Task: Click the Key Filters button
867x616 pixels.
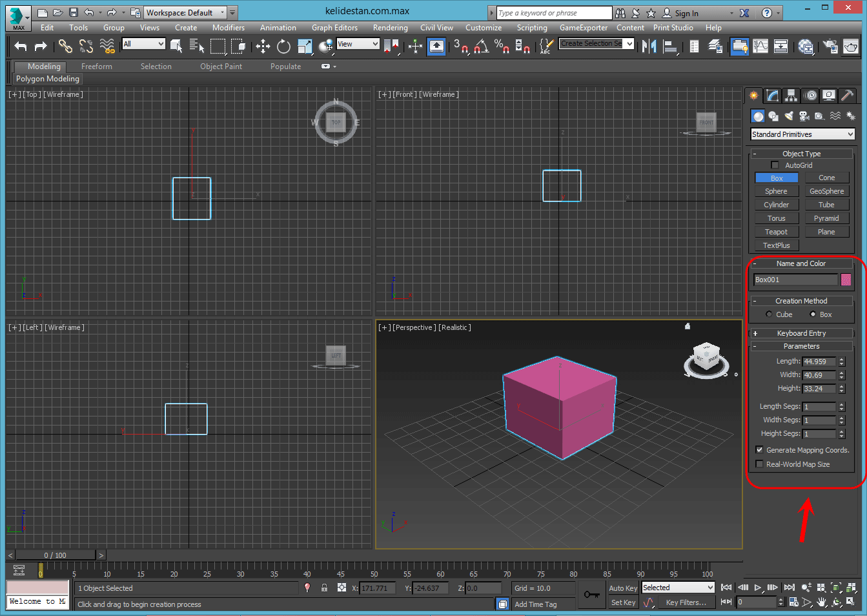Action: (x=686, y=602)
